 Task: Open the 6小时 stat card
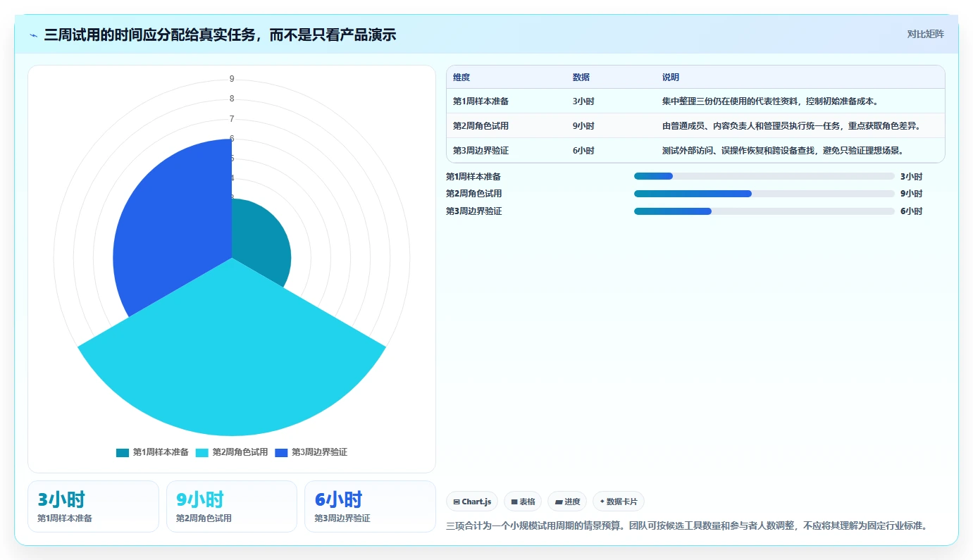(370, 506)
